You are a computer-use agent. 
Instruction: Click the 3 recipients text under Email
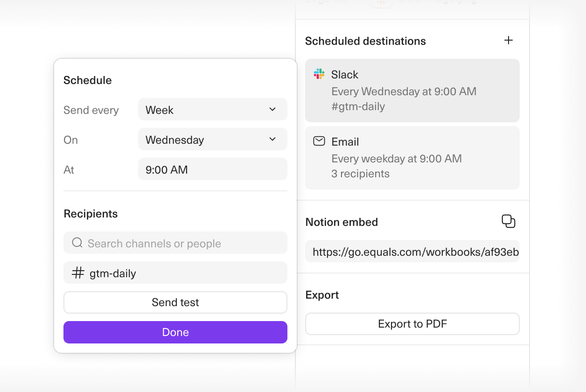[360, 174]
